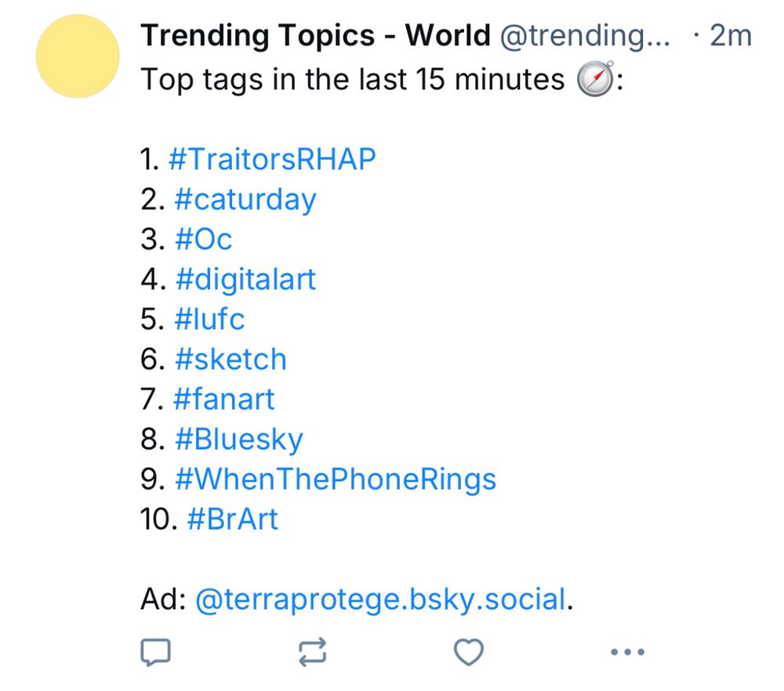Open the #lufc hashtag
784x691 pixels.
coord(209,319)
